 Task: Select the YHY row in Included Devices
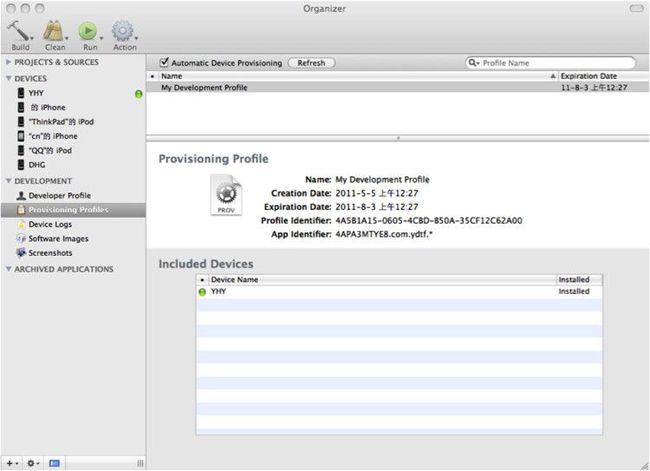[x=399, y=292]
